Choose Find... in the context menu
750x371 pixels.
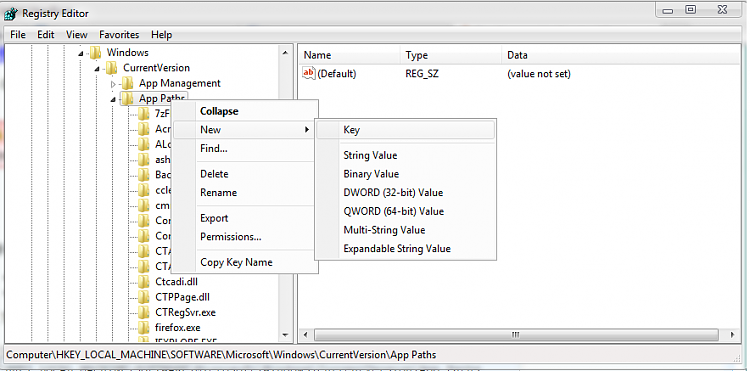[x=245, y=149]
